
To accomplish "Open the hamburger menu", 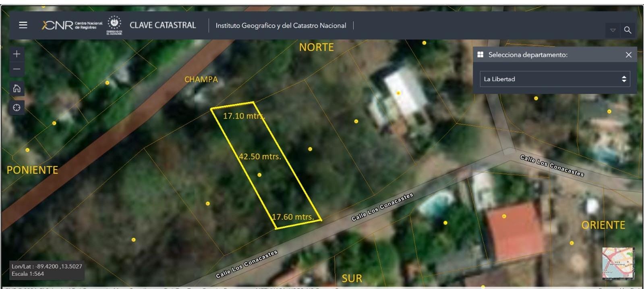I will click(23, 25).
